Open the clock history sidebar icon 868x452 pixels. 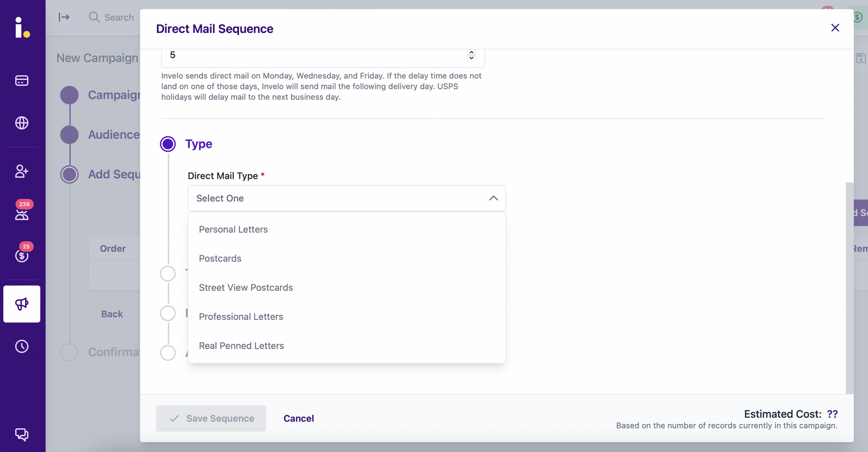[22, 346]
